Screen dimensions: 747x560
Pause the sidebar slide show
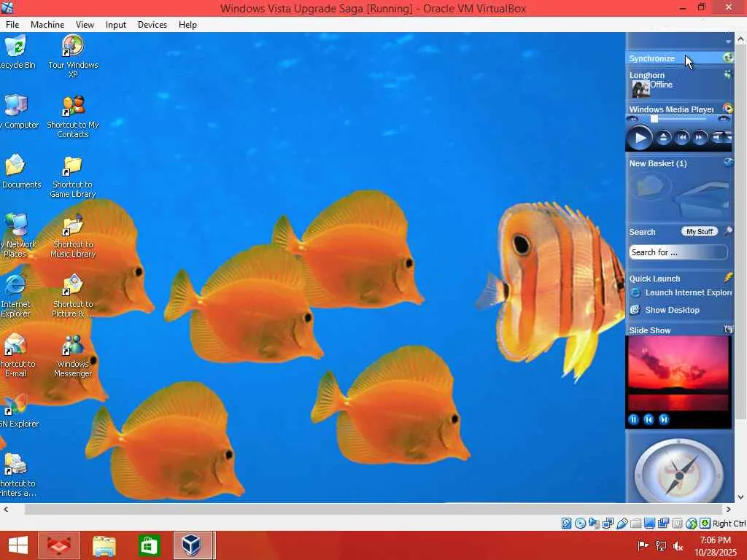(633, 419)
